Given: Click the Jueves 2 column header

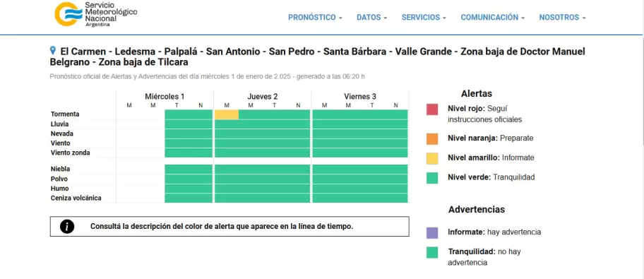Looking at the screenshot, I should click(x=263, y=97).
